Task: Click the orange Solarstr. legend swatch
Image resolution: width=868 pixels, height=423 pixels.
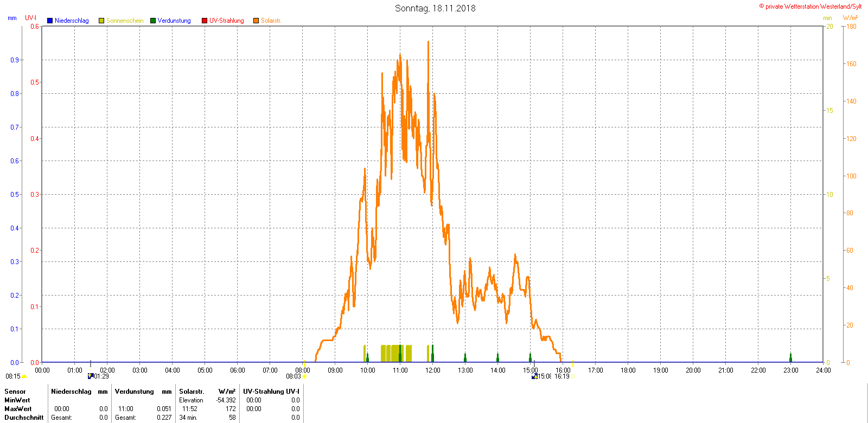Action: pos(256,21)
